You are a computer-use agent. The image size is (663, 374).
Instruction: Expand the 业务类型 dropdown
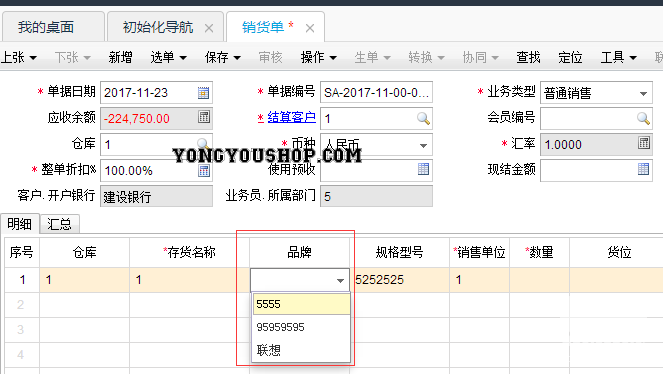tap(643, 93)
